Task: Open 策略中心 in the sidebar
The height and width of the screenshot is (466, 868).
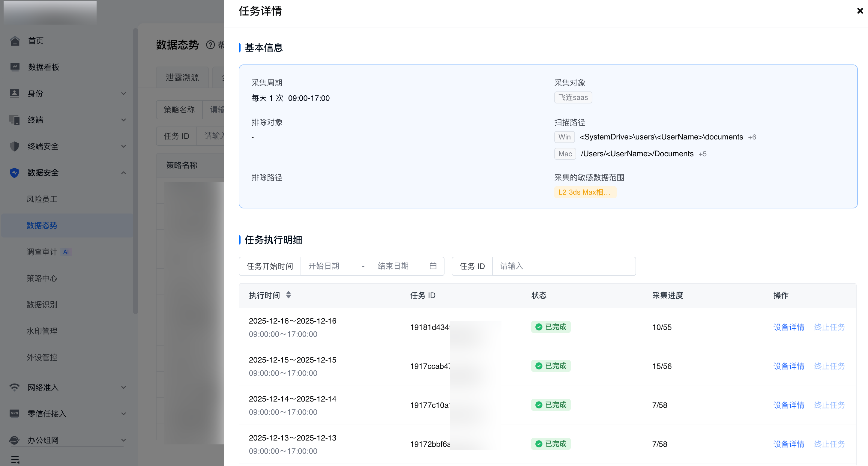Action: pos(42,278)
